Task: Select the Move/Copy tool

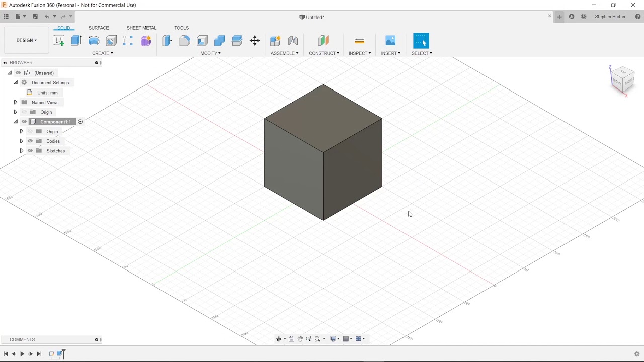Action: click(x=255, y=41)
